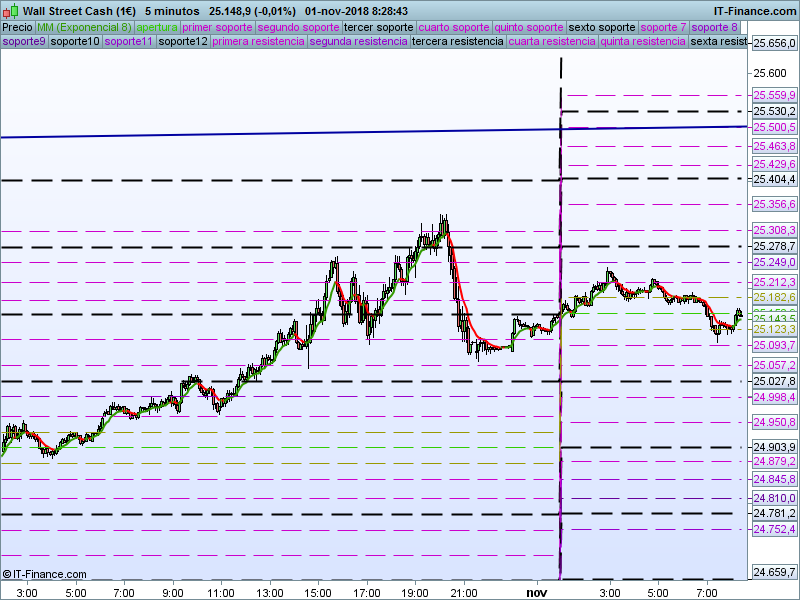Click the 25.404,4 price axis label
Screen dimensions: 800x600
(774, 179)
